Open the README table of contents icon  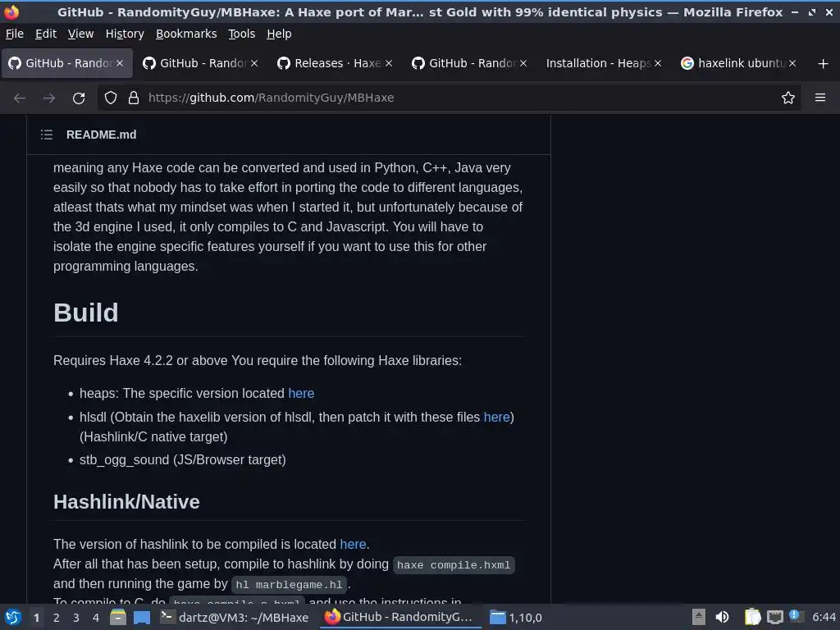pyautogui.click(x=47, y=135)
